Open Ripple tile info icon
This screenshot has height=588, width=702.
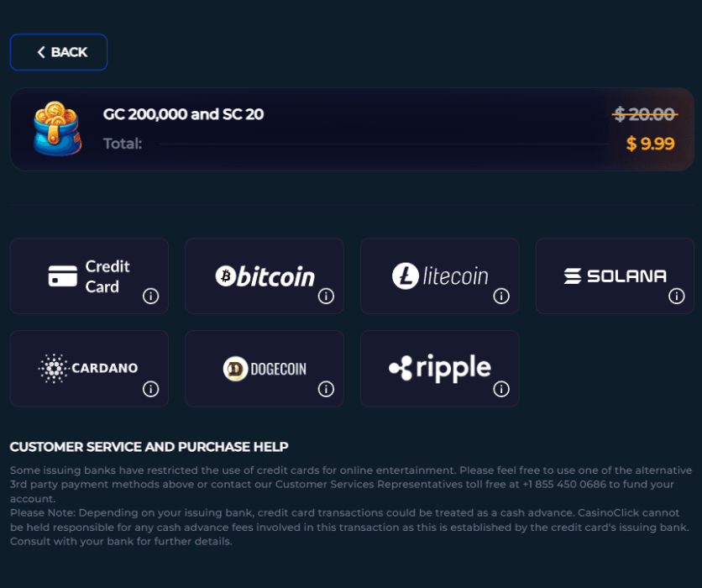click(x=501, y=388)
